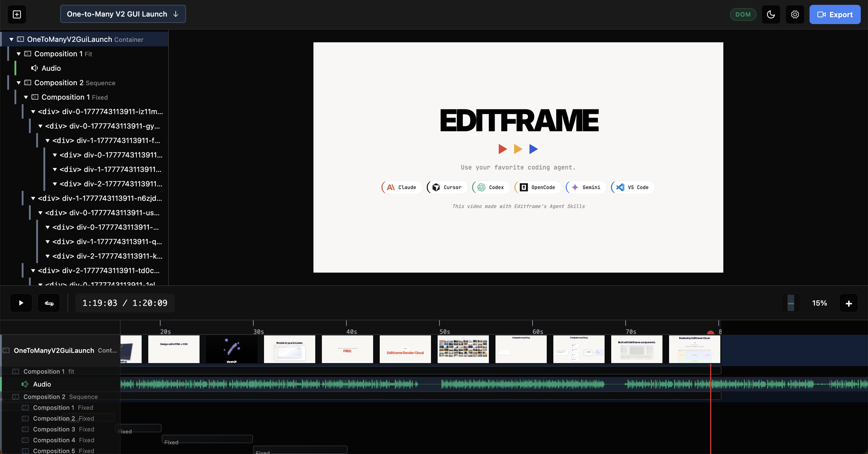
Task: Open settings via the gear icon
Action: coord(795,14)
